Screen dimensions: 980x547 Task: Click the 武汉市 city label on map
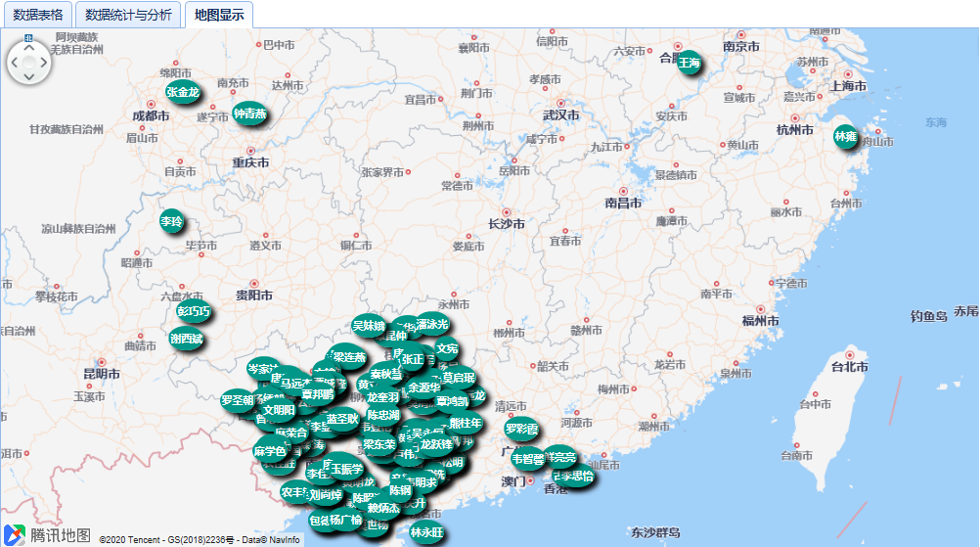560,114
